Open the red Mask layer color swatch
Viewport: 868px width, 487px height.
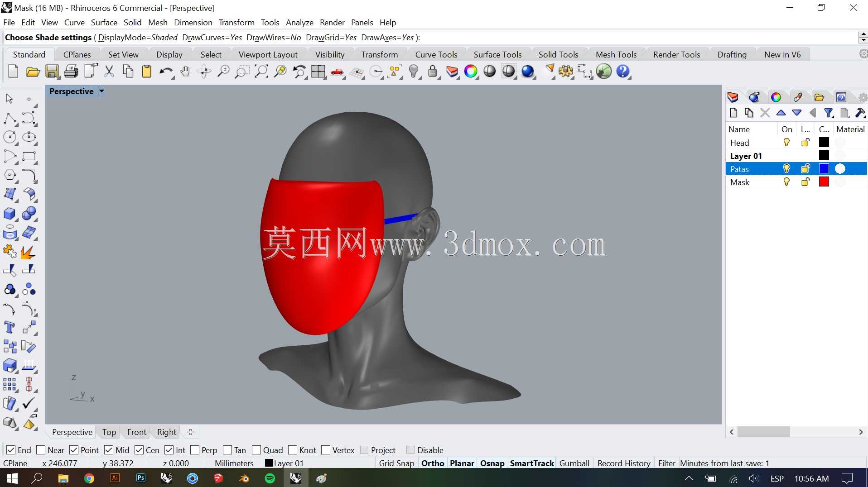pos(824,182)
